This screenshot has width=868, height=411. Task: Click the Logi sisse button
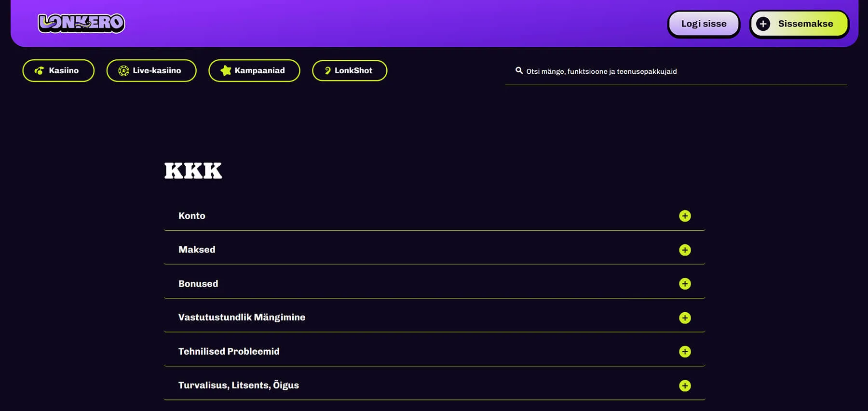tap(704, 24)
